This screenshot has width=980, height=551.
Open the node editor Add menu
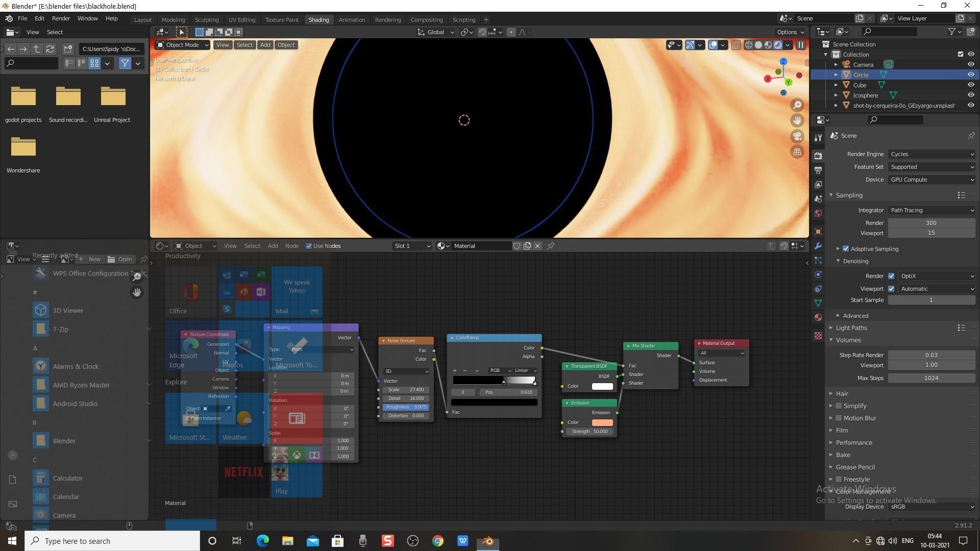tap(273, 246)
